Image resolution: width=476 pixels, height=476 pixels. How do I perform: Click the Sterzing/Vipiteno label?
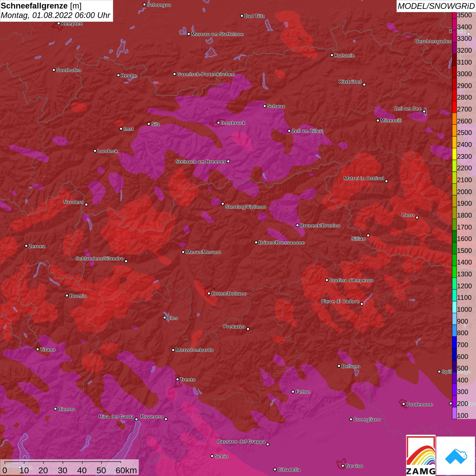coord(246,207)
